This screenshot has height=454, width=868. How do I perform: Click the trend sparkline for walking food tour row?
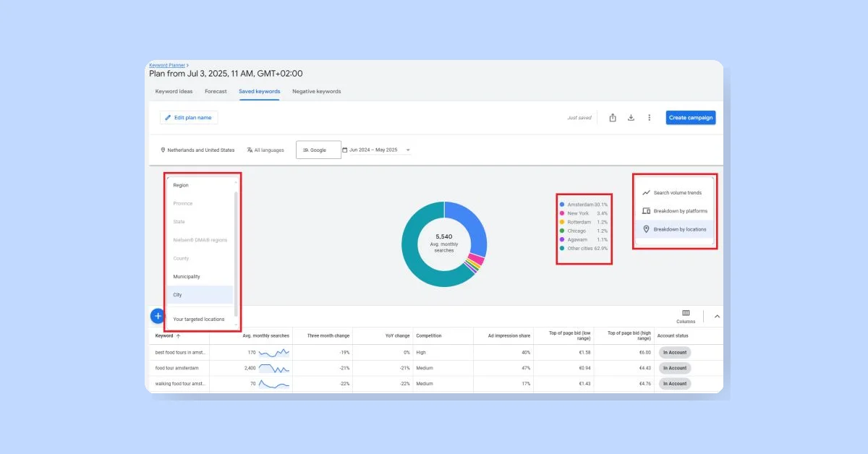point(274,384)
